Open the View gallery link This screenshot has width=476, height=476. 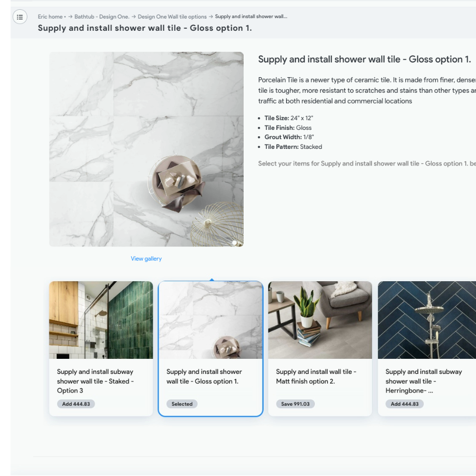point(146,259)
